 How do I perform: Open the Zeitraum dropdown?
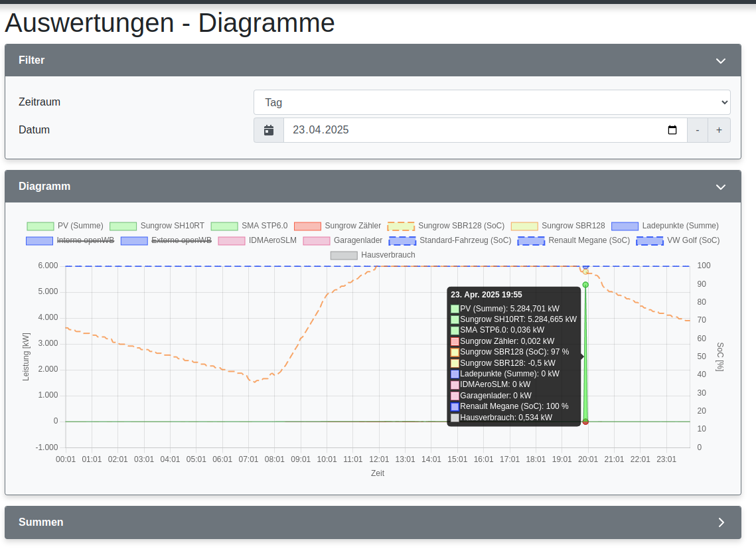point(491,102)
